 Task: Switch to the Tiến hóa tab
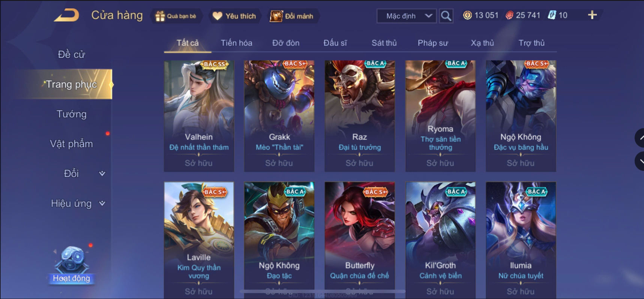coord(236,43)
